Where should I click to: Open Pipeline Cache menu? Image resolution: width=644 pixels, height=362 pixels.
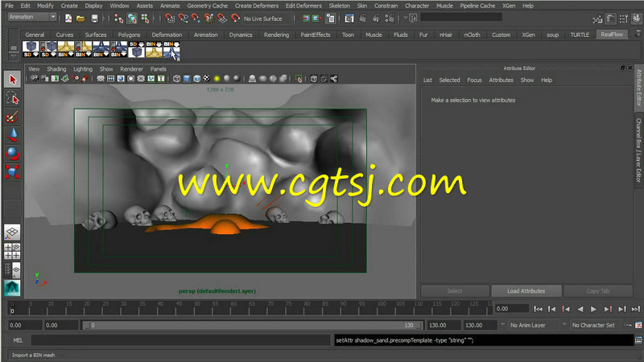(x=477, y=6)
